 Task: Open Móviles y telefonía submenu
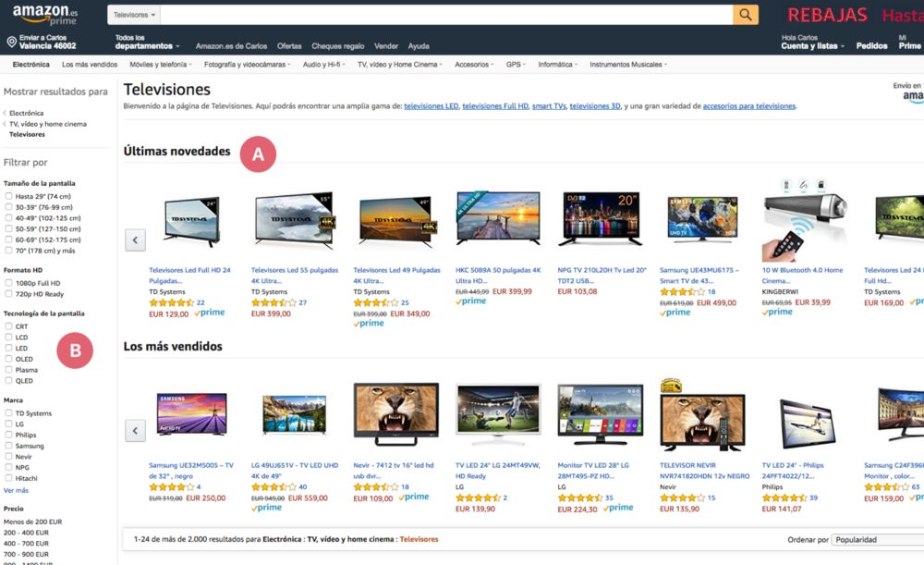pos(160,65)
